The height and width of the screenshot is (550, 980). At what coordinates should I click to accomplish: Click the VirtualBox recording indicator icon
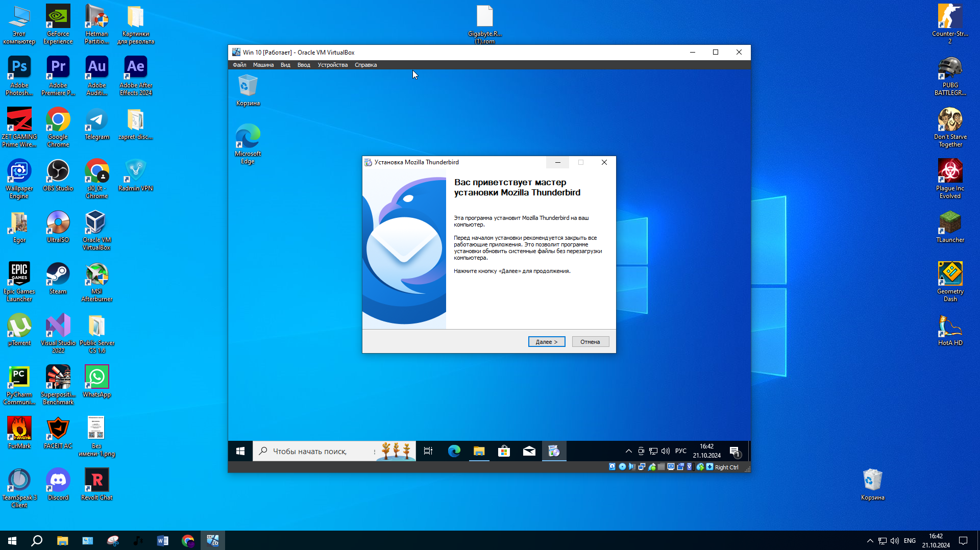[680, 466]
